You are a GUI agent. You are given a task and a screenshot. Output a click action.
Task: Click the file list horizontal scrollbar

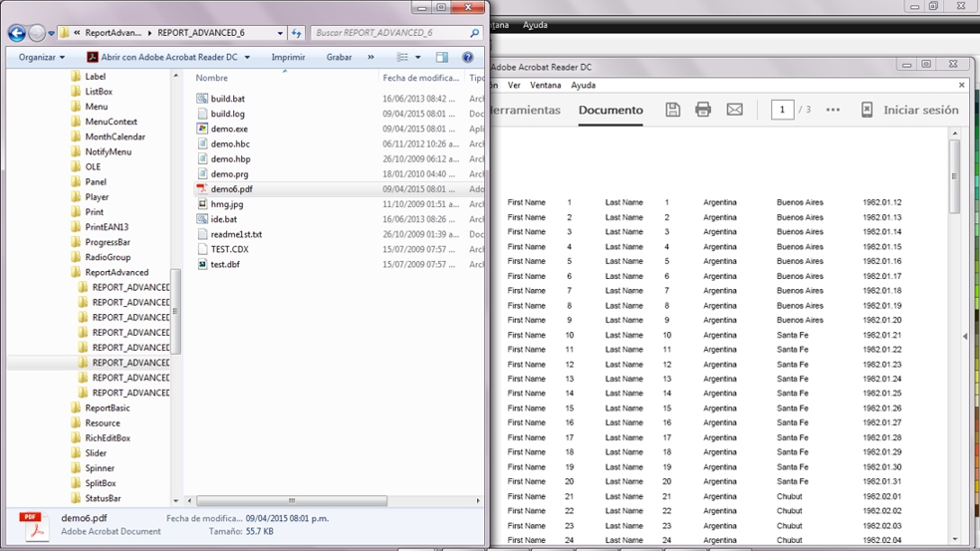(x=291, y=500)
